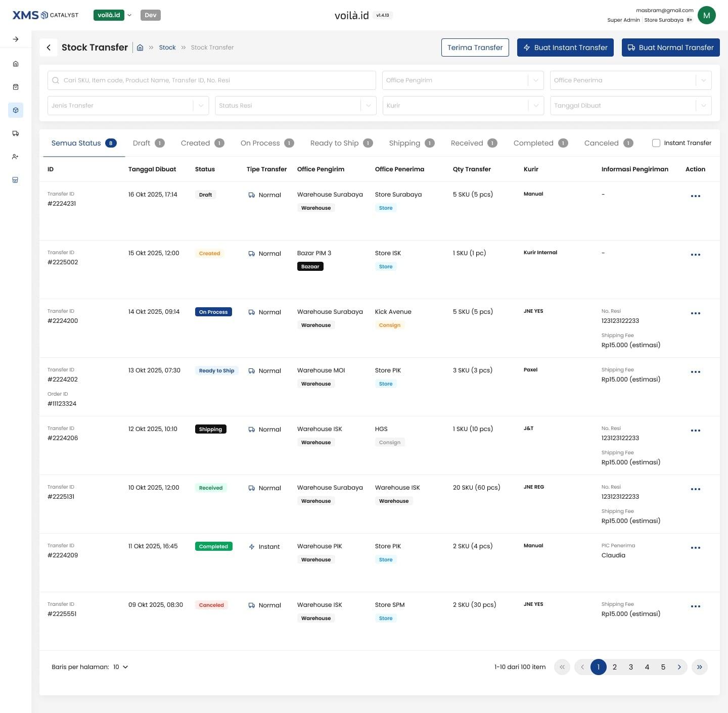The image size is (728, 713).
Task: Change the rows per page dropdown
Action: point(120,667)
